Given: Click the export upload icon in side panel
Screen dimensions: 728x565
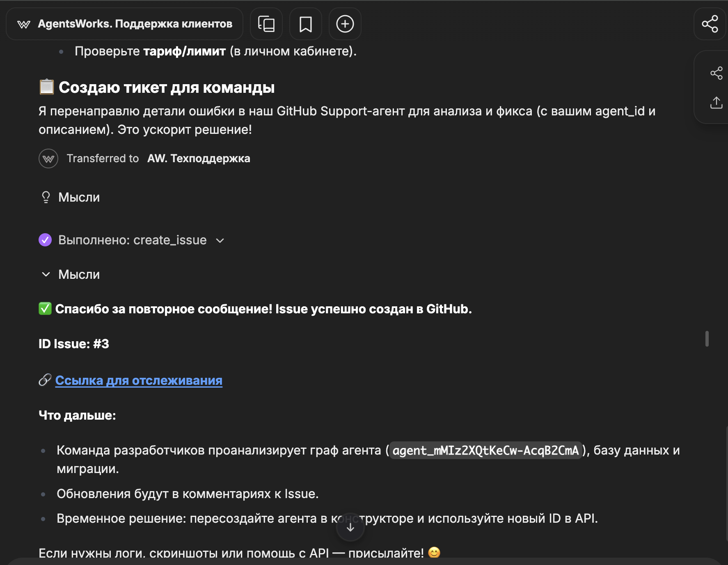Looking at the screenshot, I should point(716,103).
